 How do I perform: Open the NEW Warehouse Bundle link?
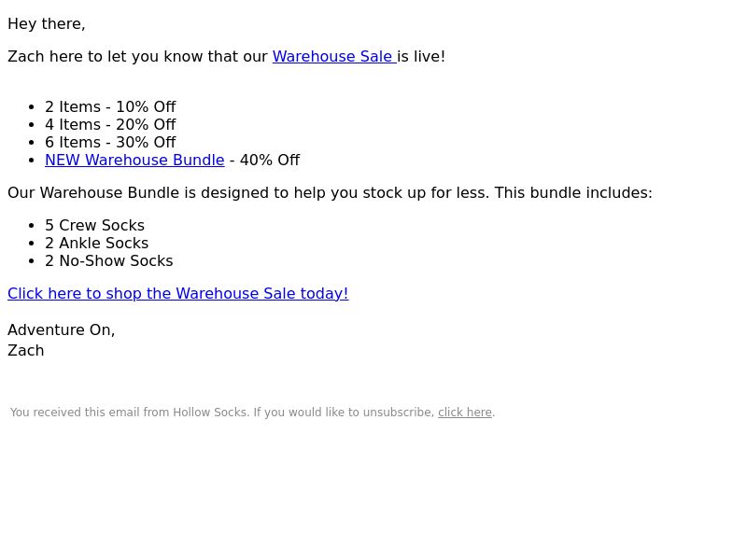[x=134, y=160]
